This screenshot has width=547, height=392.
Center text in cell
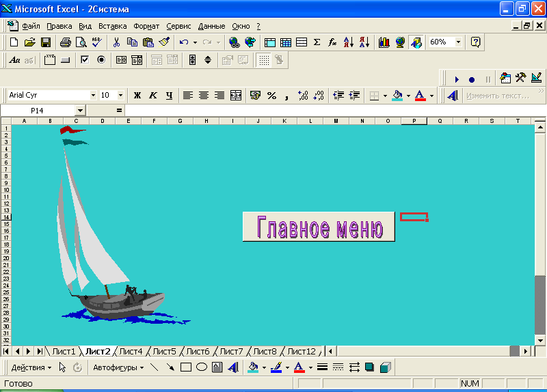[204, 95]
